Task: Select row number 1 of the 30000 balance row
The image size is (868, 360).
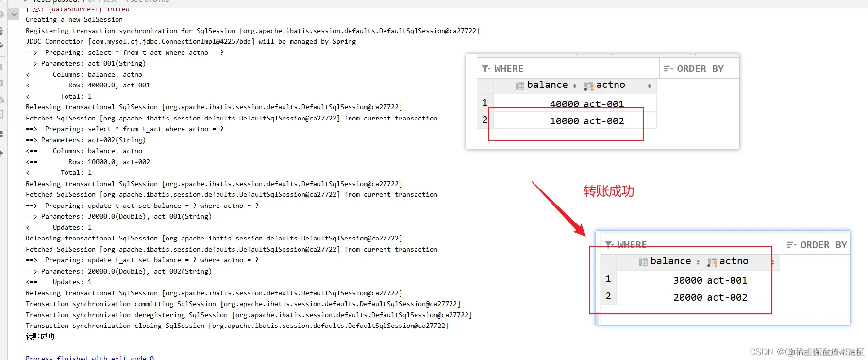Action: pyautogui.click(x=608, y=279)
